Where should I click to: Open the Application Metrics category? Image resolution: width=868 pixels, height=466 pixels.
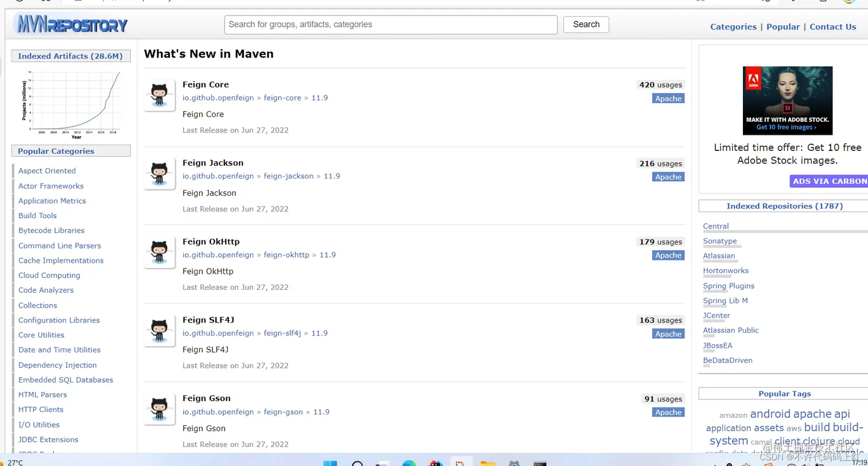pyautogui.click(x=52, y=201)
